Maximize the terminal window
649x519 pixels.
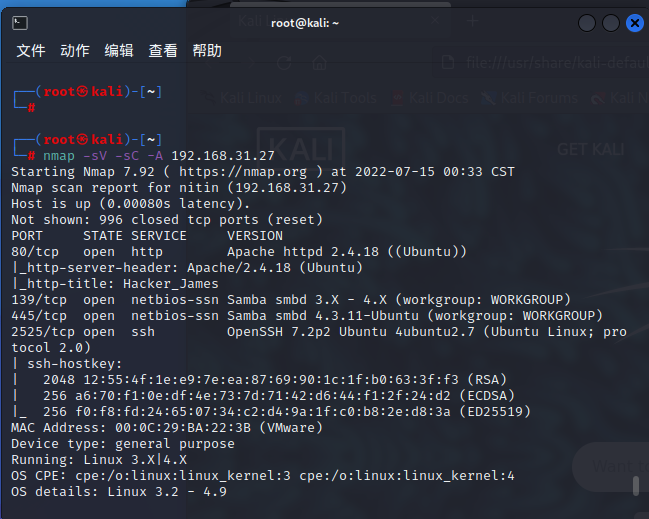[x=611, y=23]
